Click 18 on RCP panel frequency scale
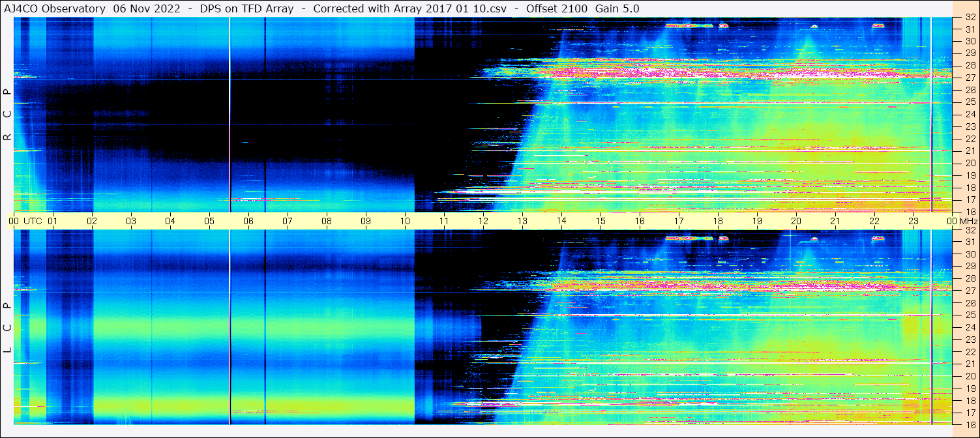The image size is (980, 438). pos(970,188)
